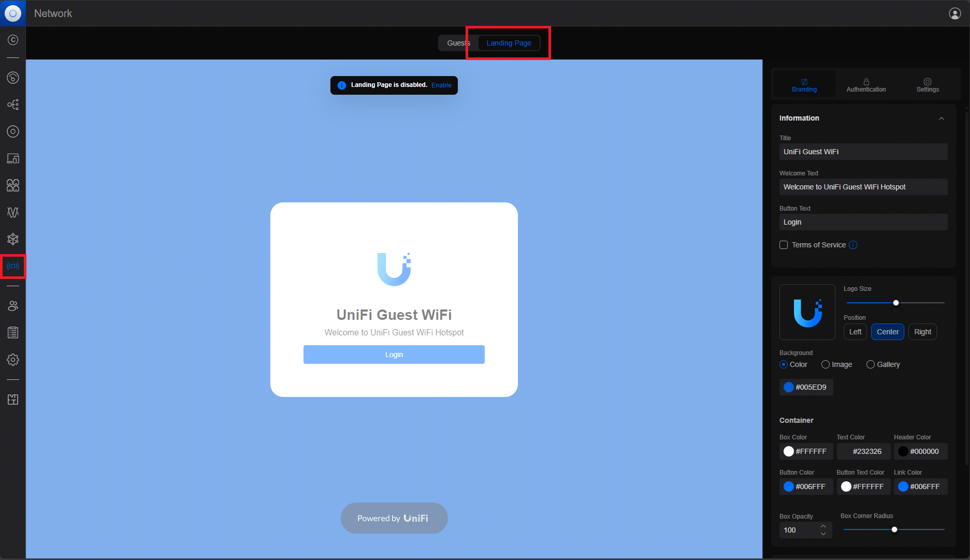The image size is (970, 560).
Task: Decrease the Box Opacity value
Action: coord(823,534)
